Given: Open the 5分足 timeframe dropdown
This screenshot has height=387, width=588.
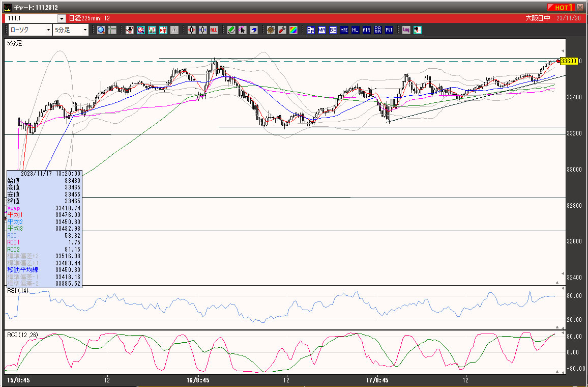Looking at the screenshot, I should pos(71,30).
